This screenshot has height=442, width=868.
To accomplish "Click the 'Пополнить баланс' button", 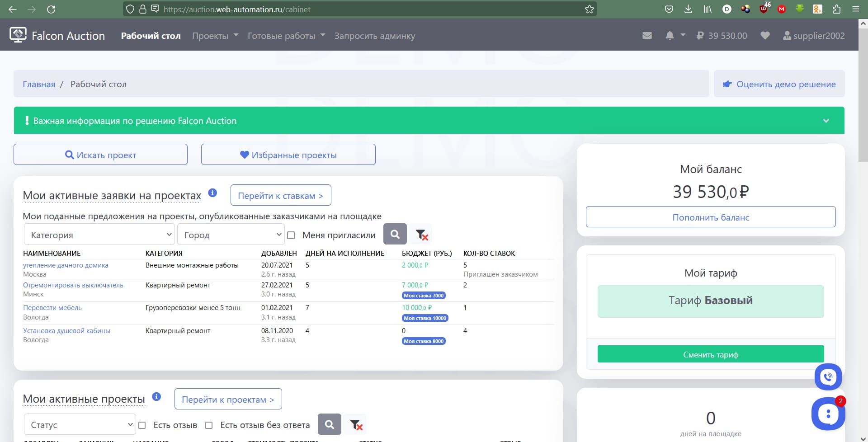I will (x=710, y=217).
